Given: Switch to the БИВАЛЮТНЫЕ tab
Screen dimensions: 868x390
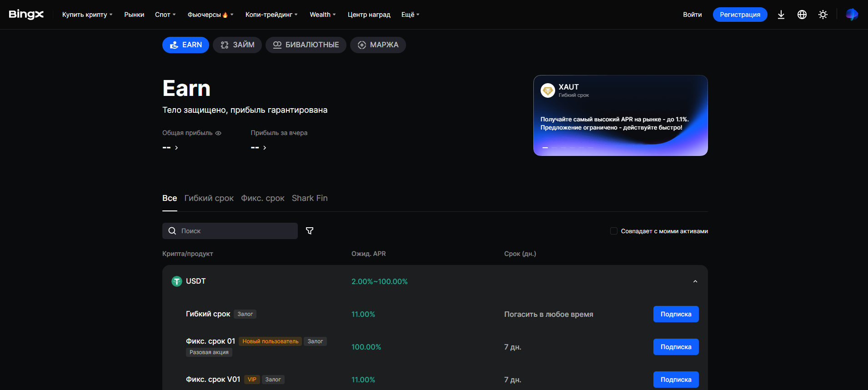Looking at the screenshot, I should 306,45.
